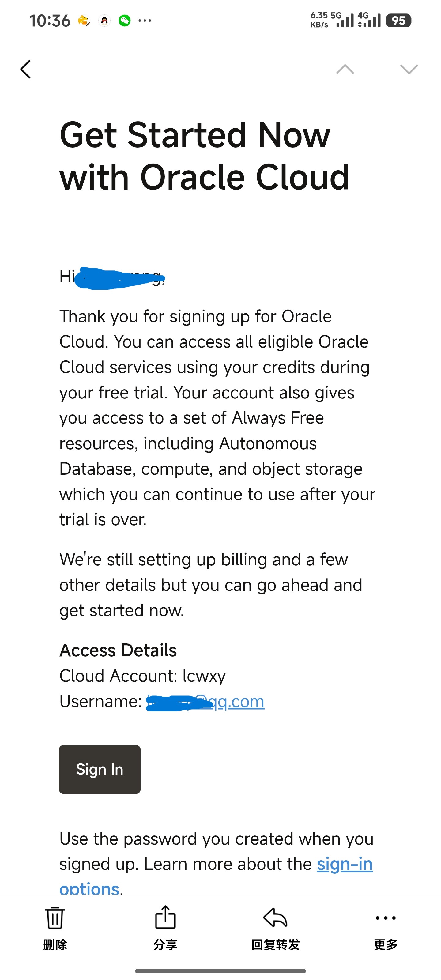Tap the trash delete icon
This screenshot has height=980, width=441.
55,918
